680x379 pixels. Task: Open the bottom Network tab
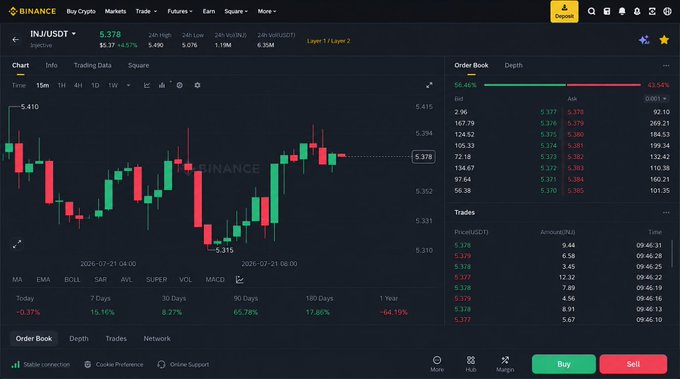click(x=157, y=339)
